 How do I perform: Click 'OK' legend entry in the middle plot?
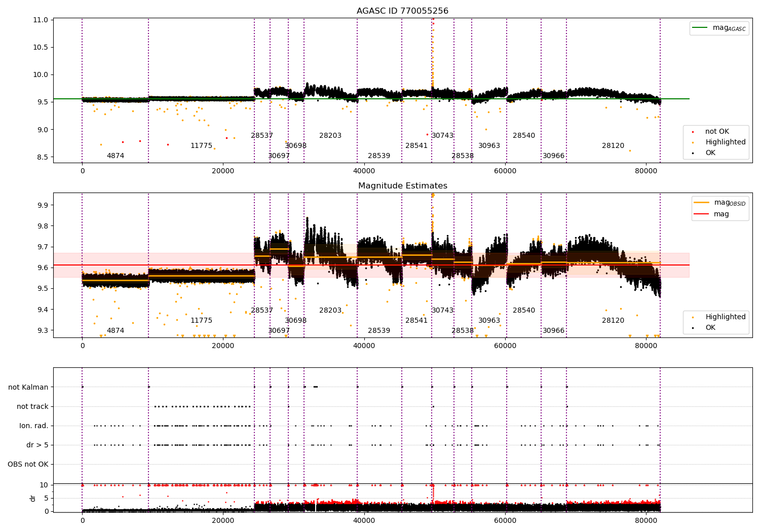[x=710, y=327]
